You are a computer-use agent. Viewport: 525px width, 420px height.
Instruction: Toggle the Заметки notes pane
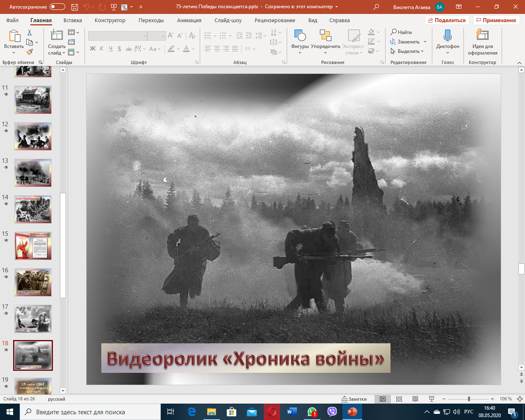coord(354,399)
